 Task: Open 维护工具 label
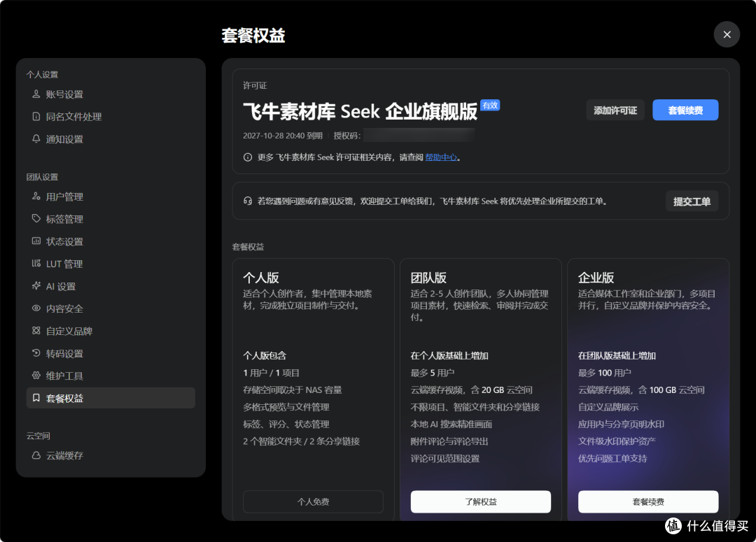[x=64, y=376]
